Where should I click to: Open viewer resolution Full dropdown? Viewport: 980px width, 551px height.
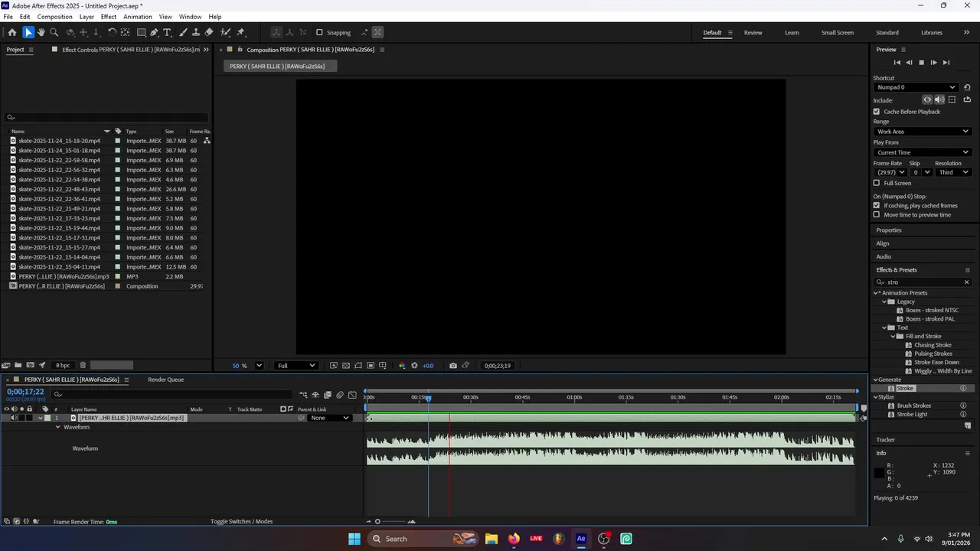[296, 366]
